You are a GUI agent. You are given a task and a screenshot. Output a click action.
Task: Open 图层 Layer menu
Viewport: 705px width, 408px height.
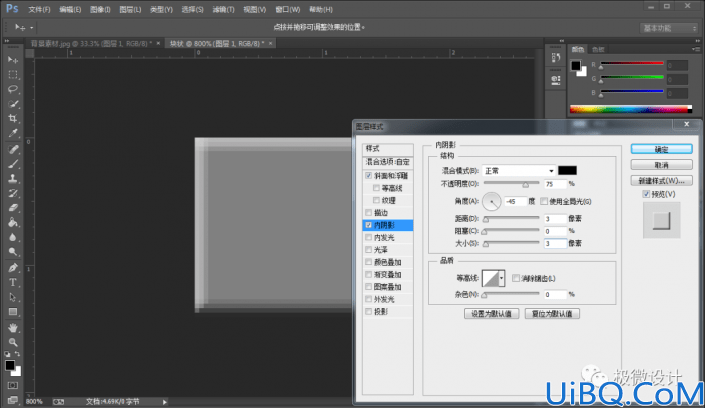click(130, 9)
